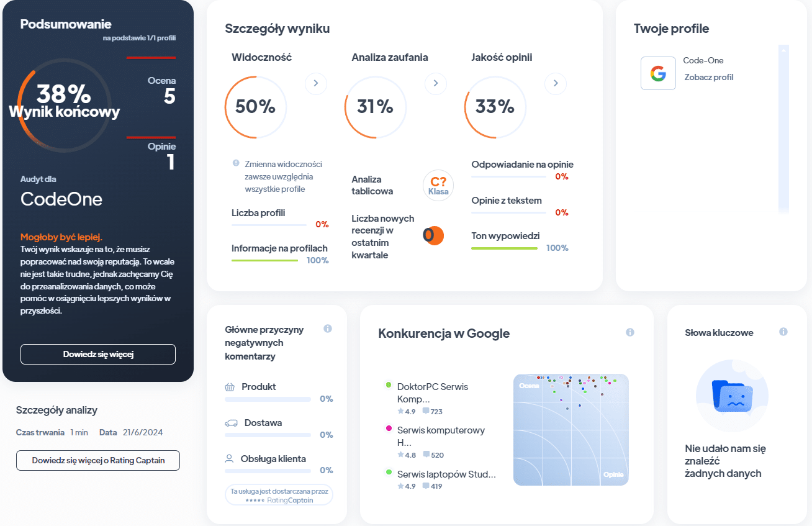Screen dimensions: 812x526
Task: Click the Liczba profili progress bar
Action: pyautogui.click(x=269, y=224)
